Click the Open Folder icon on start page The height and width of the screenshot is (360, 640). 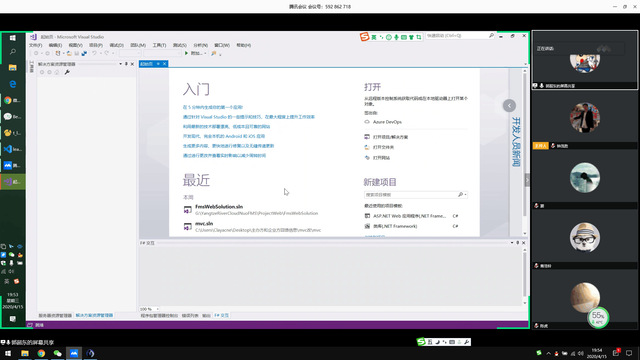click(367, 147)
